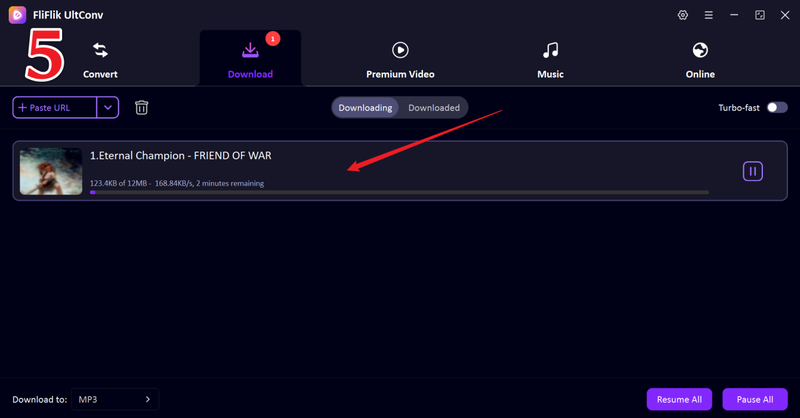
Task: Click the download progress bar
Action: click(x=399, y=192)
